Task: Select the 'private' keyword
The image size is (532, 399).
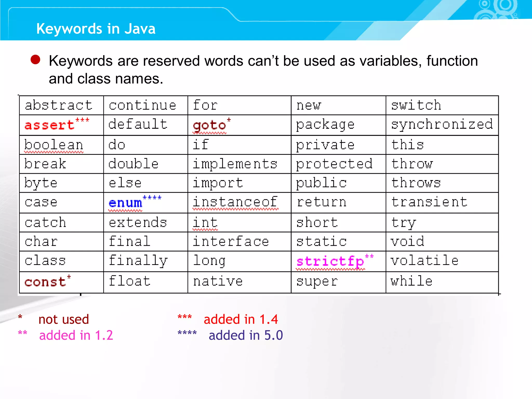Action: tap(325, 145)
